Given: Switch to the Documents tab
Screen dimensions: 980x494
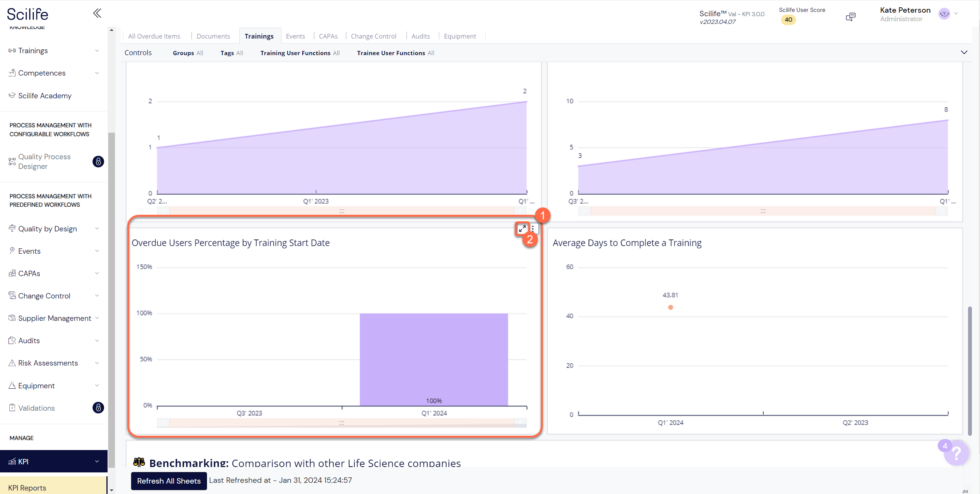Looking at the screenshot, I should tap(213, 36).
